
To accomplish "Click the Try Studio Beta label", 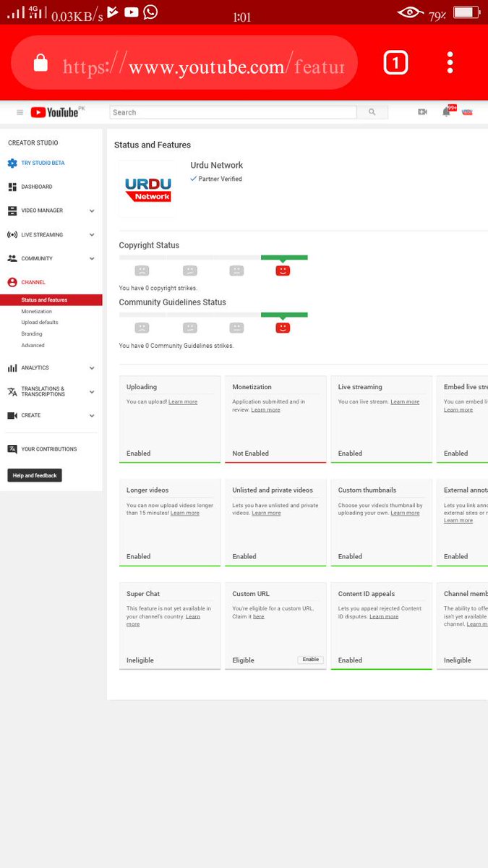I will click(x=43, y=163).
